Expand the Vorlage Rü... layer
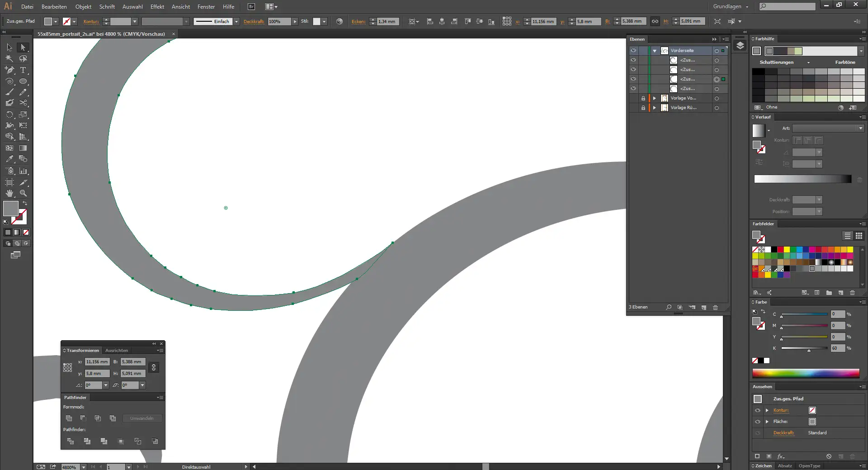Screen dimensions: 868x470 click(654, 108)
